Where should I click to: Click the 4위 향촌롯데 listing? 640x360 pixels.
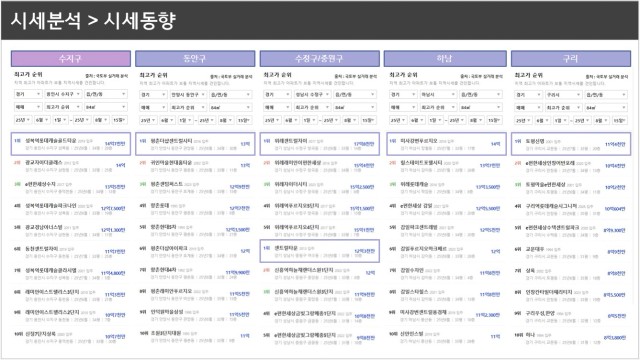(195, 209)
